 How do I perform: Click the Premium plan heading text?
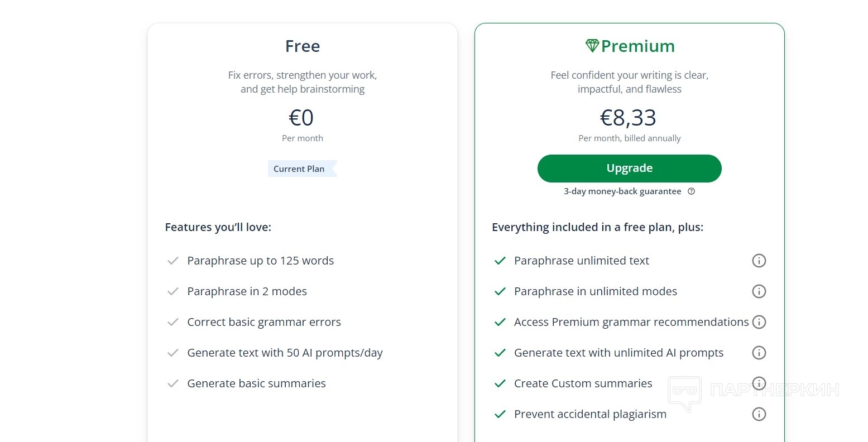(x=637, y=46)
